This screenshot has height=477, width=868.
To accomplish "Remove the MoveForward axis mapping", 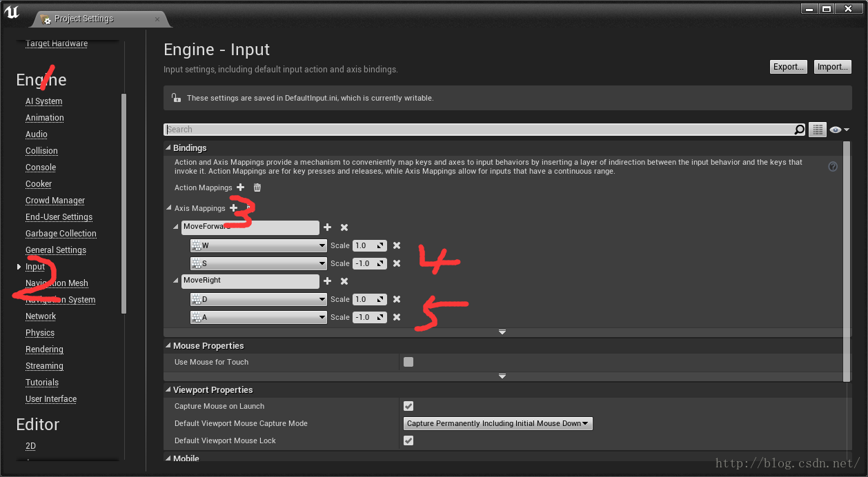I will click(344, 227).
